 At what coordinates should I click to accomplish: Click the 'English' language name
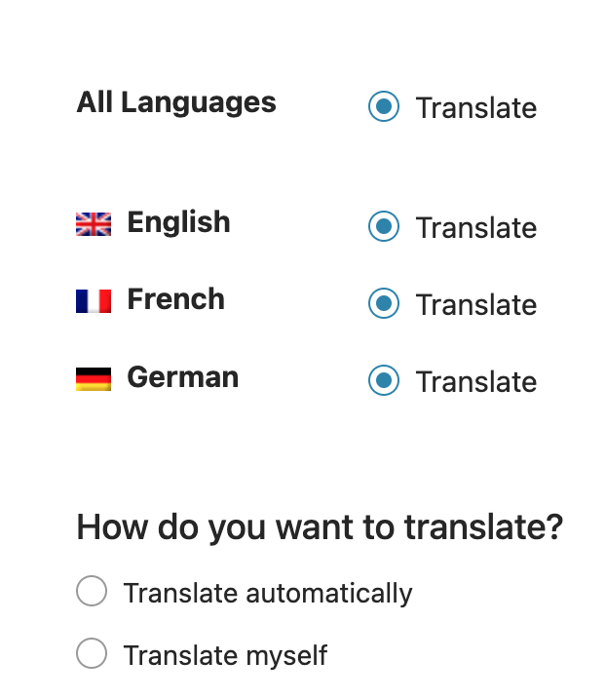[178, 222]
